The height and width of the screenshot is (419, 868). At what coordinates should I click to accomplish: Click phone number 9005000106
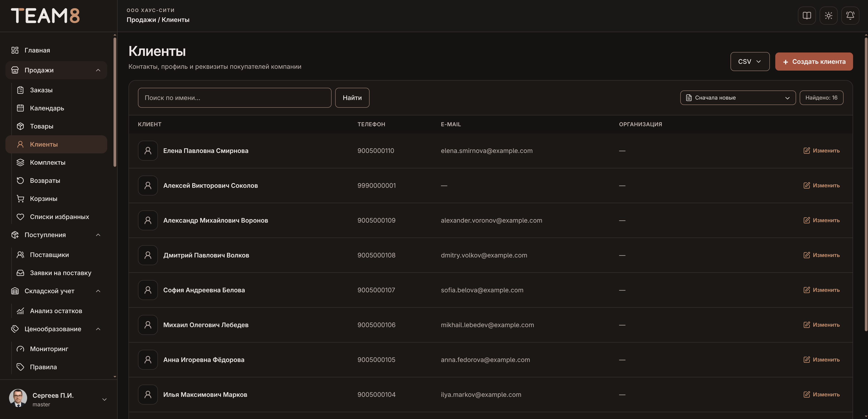tap(376, 325)
